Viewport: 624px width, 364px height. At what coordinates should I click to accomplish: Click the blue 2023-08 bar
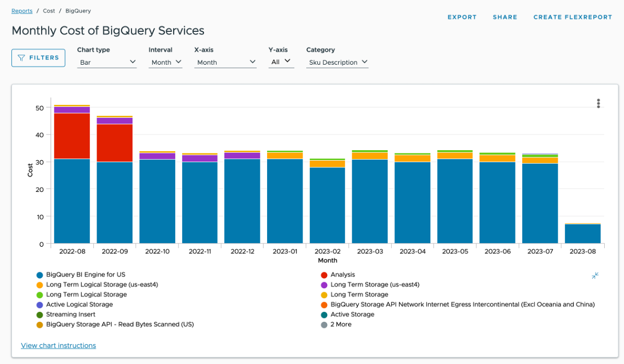pos(583,234)
